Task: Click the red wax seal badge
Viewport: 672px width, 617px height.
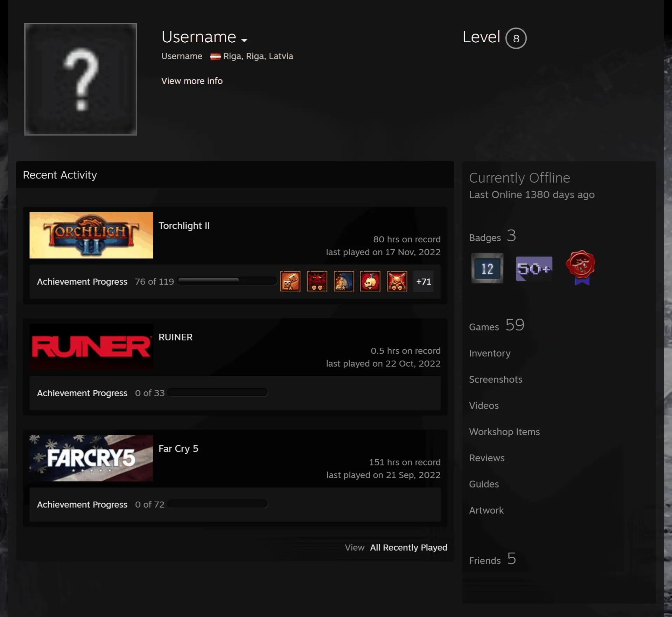Action: [581, 268]
